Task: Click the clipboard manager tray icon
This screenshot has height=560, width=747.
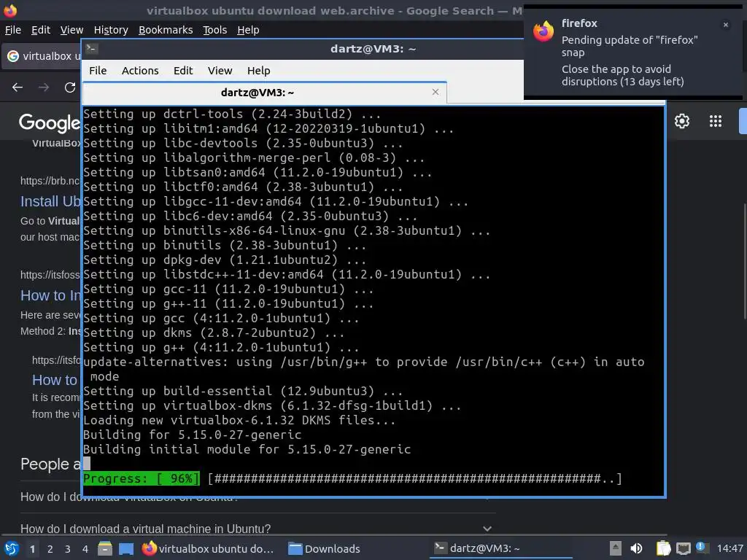Action: tap(663, 548)
